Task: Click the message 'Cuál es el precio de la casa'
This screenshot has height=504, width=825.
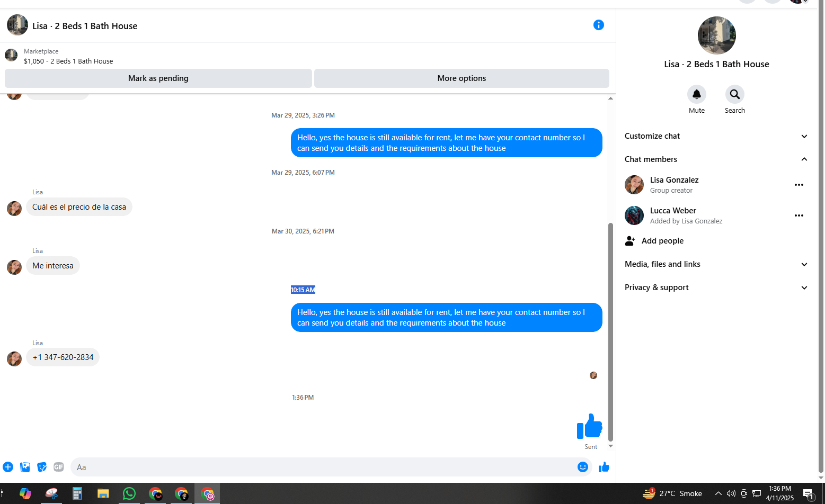Action: click(79, 207)
